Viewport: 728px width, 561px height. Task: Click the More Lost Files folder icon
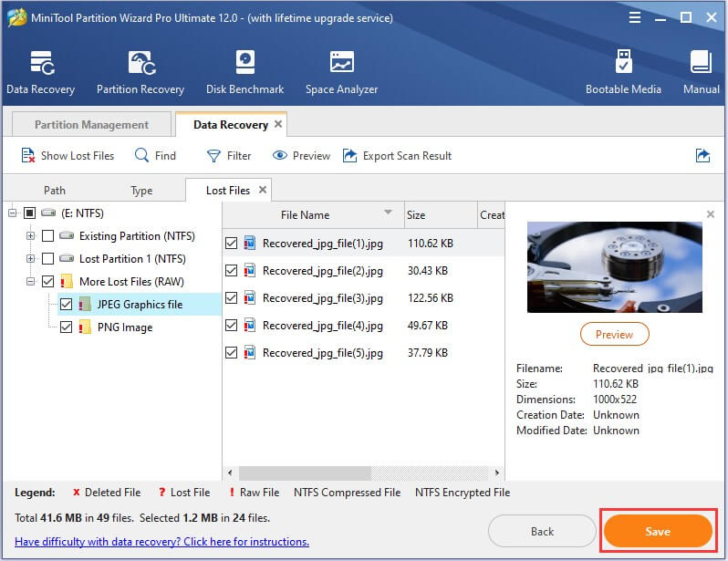point(67,282)
